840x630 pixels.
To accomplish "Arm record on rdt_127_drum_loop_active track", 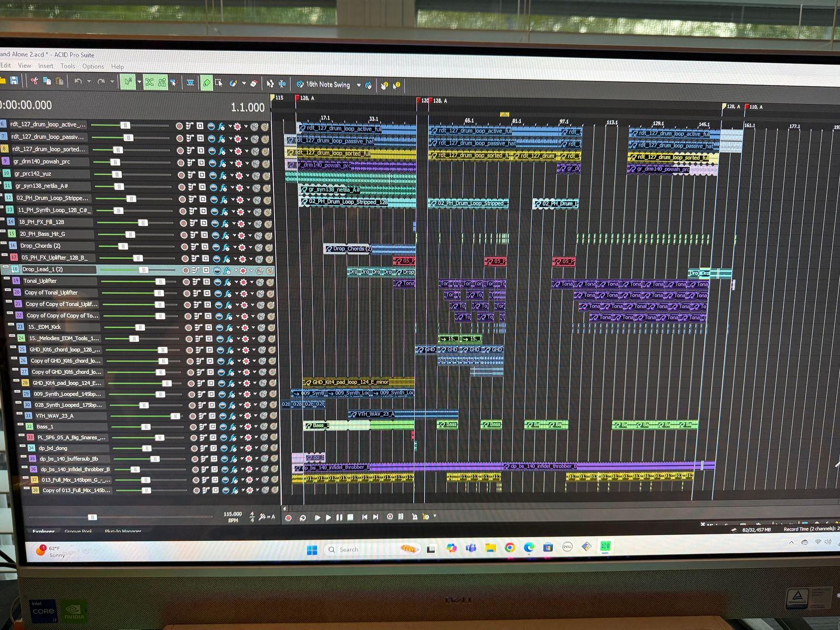I will coord(179,126).
